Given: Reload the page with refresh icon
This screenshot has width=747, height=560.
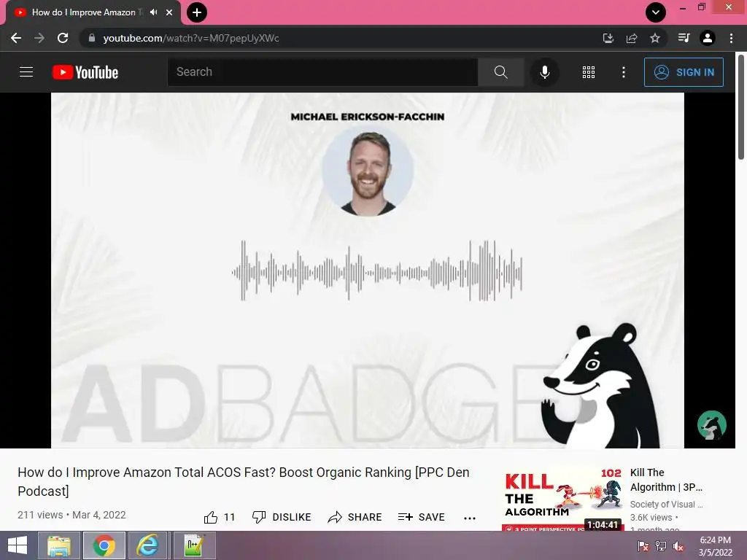Looking at the screenshot, I should 63,38.
